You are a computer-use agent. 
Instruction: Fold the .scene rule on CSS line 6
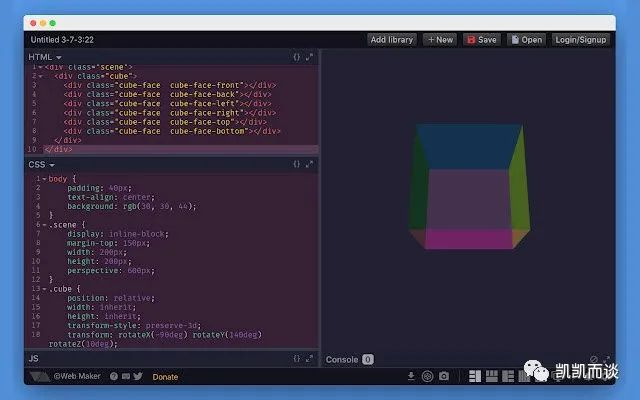pos(44,225)
